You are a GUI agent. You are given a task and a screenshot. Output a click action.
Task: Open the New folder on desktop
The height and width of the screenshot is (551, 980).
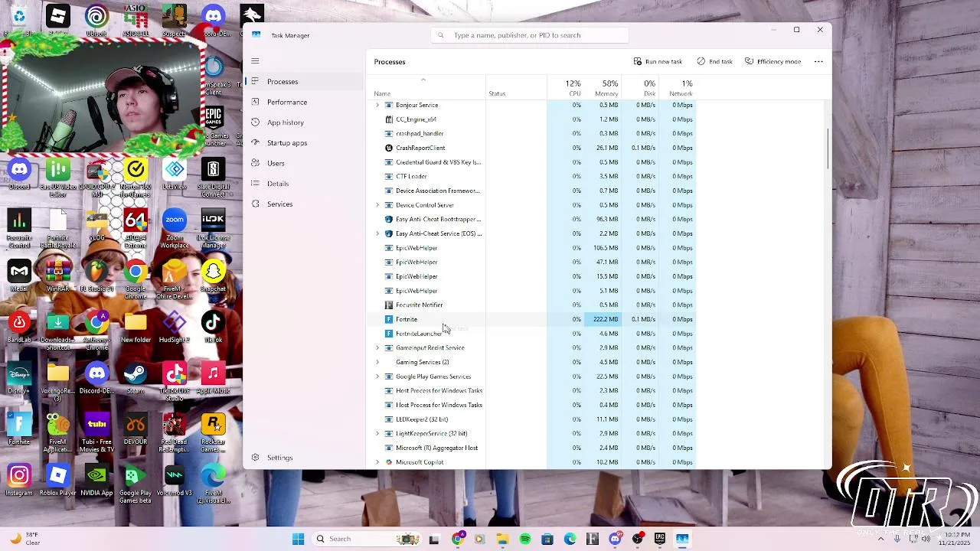tap(136, 327)
